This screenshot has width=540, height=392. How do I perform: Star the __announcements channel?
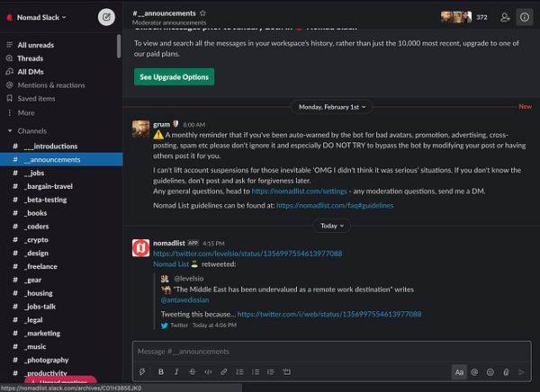coord(202,13)
